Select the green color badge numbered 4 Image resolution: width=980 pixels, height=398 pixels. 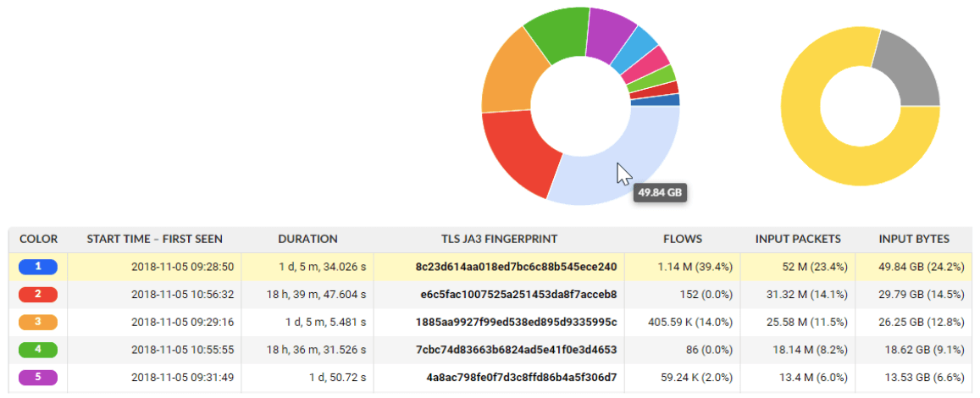point(38,350)
